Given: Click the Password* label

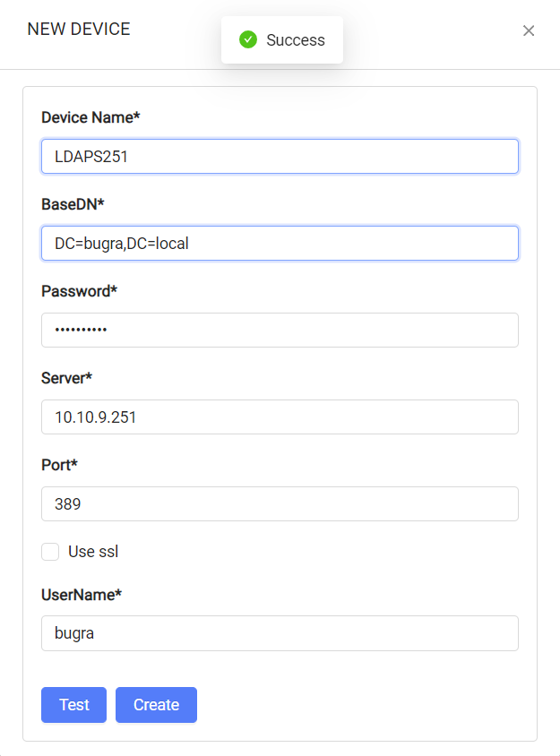Looking at the screenshot, I should [79, 291].
